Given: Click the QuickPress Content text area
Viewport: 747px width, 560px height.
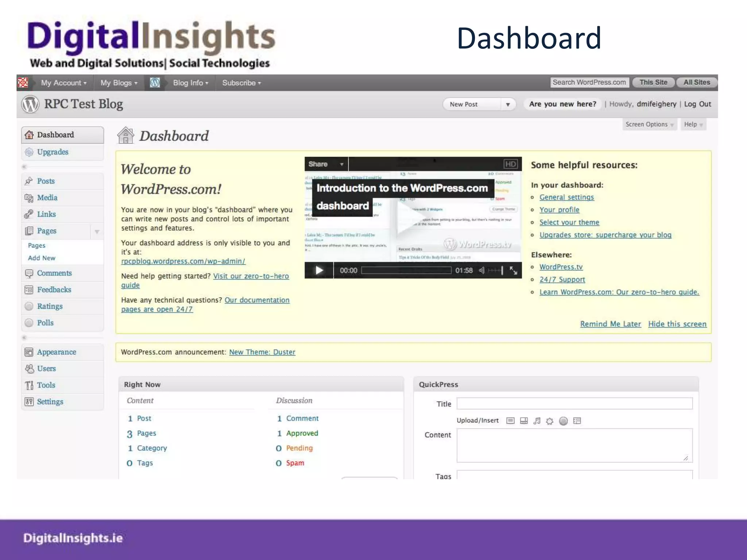Looking at the screenshot, I should click(574, 446).
